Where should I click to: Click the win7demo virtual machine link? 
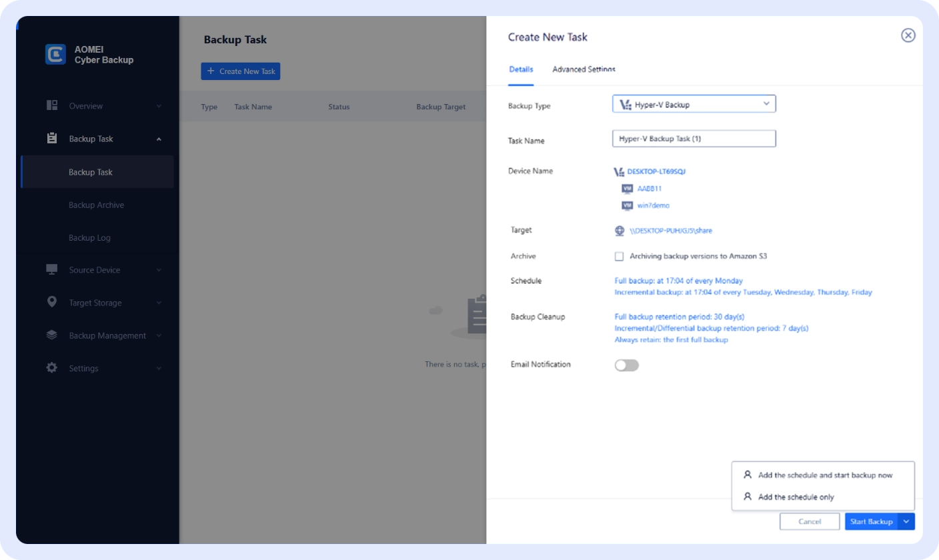pos(654,205)
